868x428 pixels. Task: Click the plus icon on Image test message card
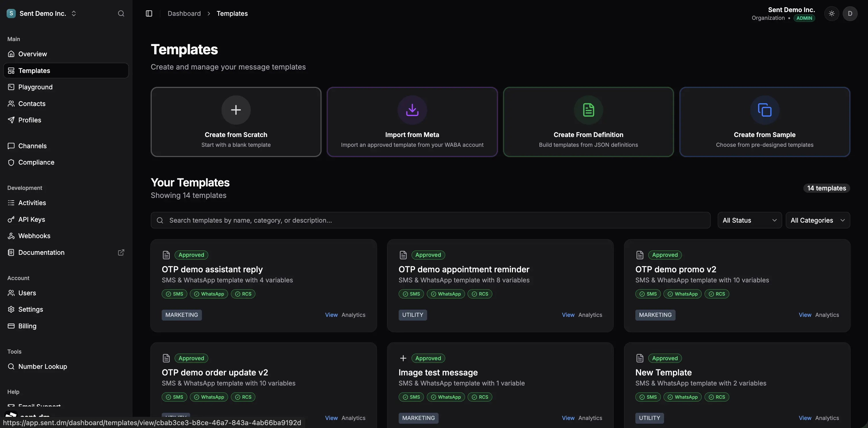(x=403, y=358)
